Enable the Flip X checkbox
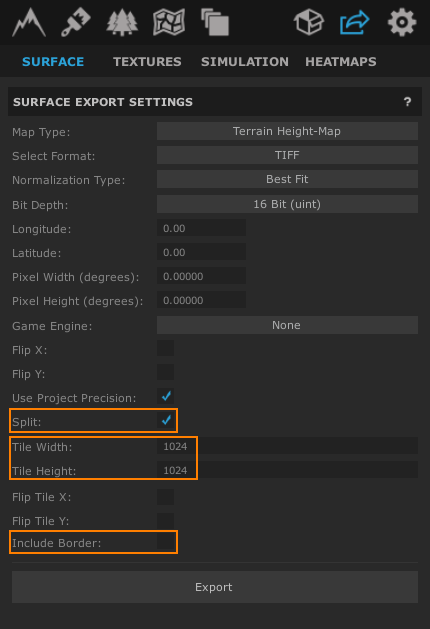Screen dimensions: 430x629 [166, 348]
